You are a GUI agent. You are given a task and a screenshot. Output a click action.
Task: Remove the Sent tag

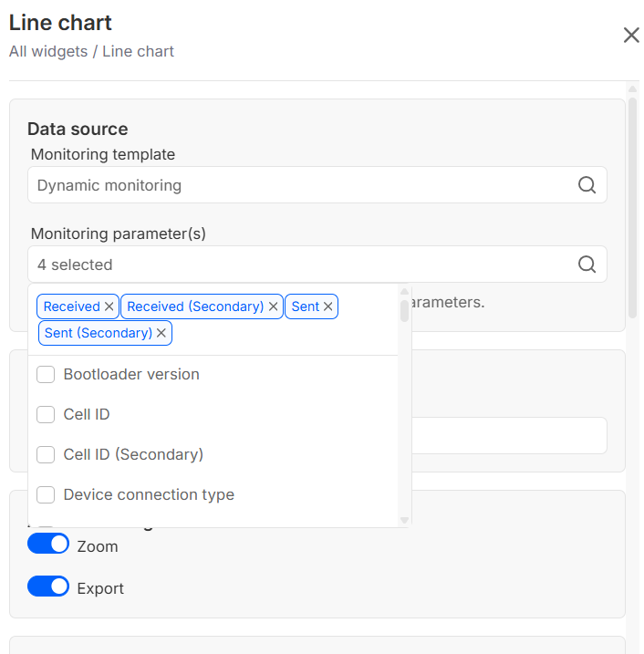click(x=328, y=307)
